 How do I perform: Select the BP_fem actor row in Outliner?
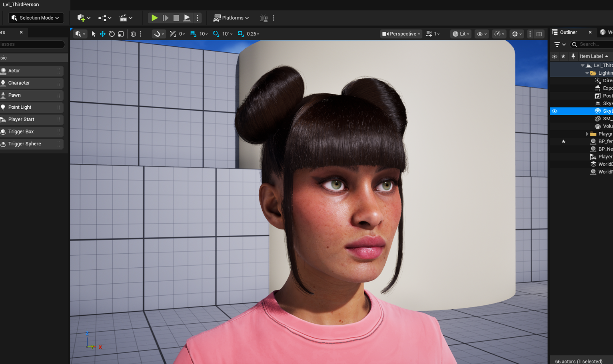point(581,141)
